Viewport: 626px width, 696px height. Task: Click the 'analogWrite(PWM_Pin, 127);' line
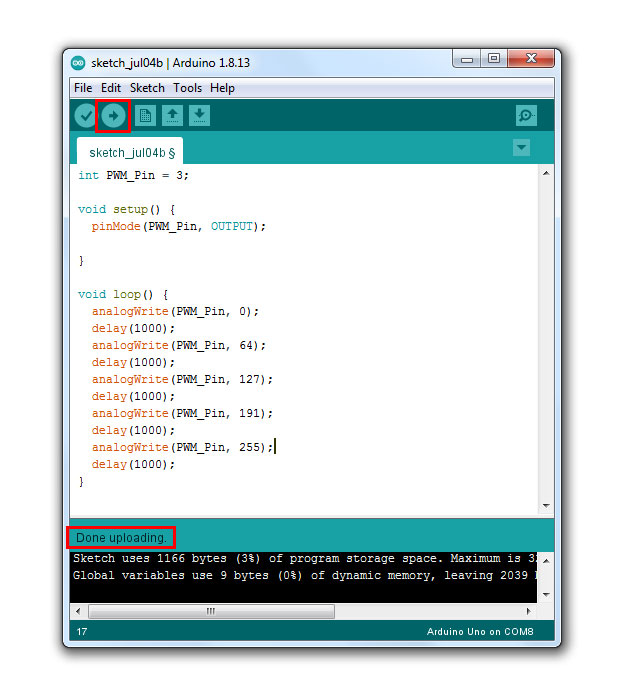pos(182,380)
